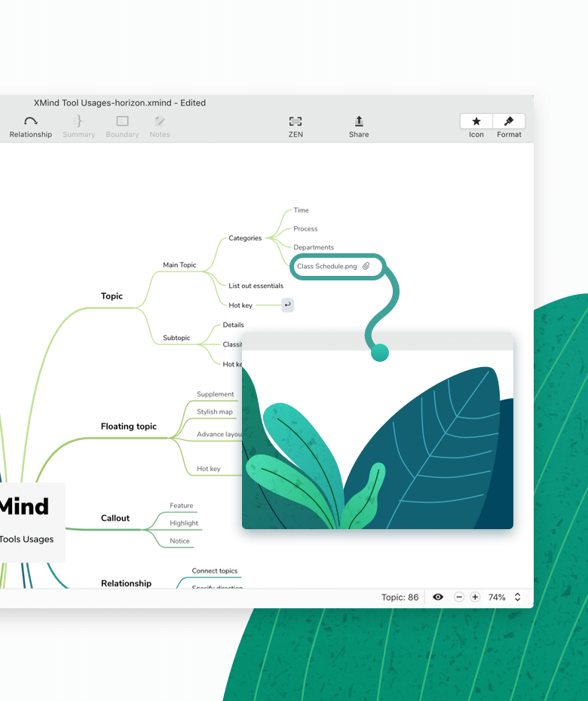Select the Callout branch node
The image size is (588, 701).
(x=115, y=518)
